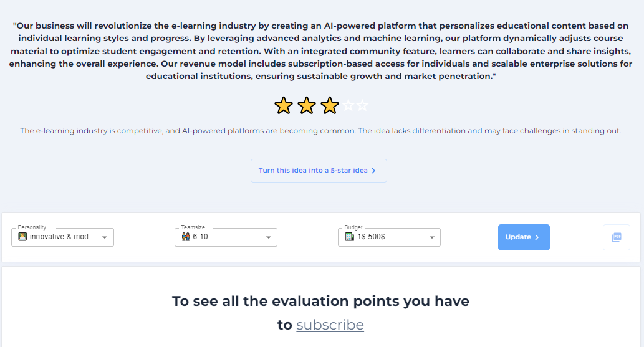Click the Personality emoji icon
This screenshot has width=644, height=347.
[22, 237]
